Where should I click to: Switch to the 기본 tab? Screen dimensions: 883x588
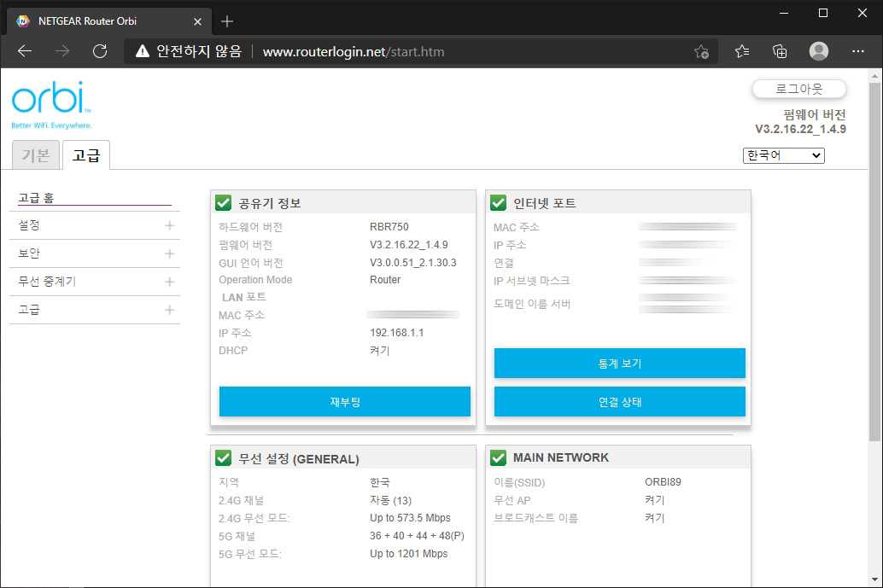[x=36, y=154]
